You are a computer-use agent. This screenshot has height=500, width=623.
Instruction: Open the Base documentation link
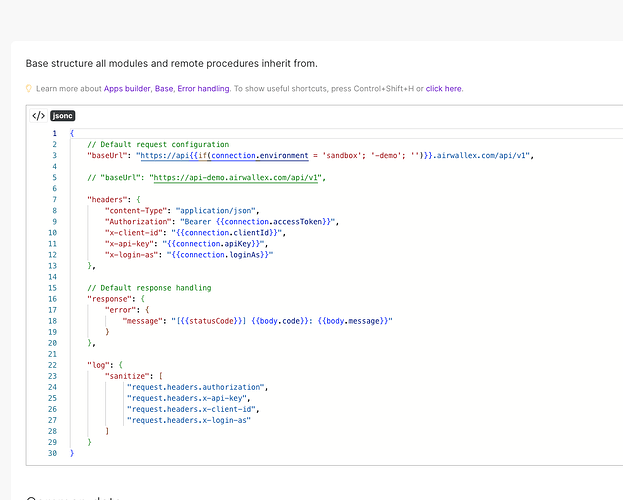click(x=164, y=88)
